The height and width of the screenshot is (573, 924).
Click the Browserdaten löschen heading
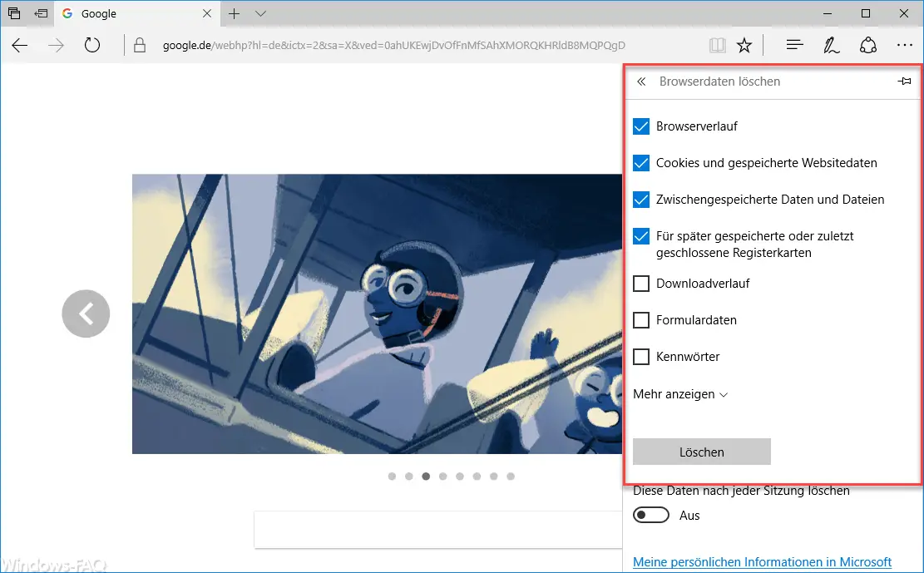(719, 82)
